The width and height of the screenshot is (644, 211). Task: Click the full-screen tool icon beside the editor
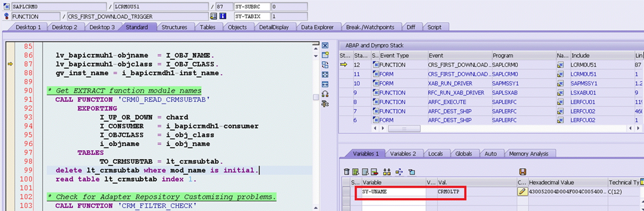click(325, 74)
